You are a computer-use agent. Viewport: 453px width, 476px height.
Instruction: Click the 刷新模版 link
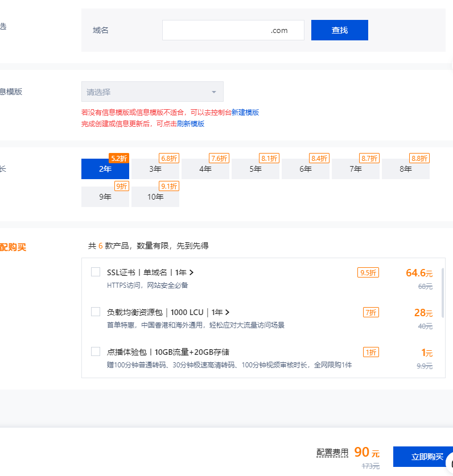pos(191,124)
